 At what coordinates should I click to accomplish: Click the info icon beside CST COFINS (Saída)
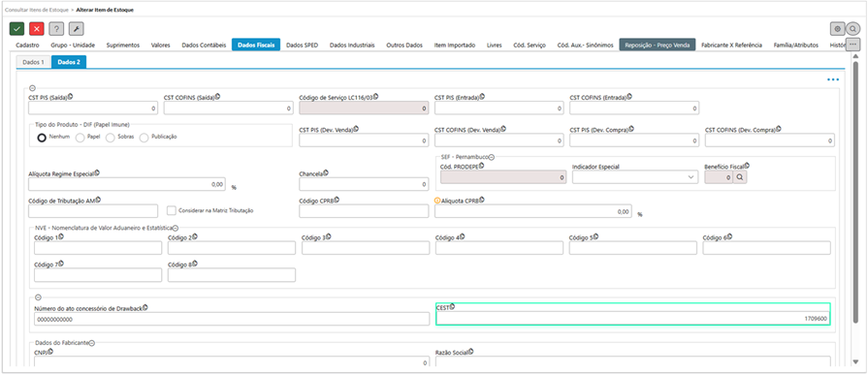click(217, 96)
